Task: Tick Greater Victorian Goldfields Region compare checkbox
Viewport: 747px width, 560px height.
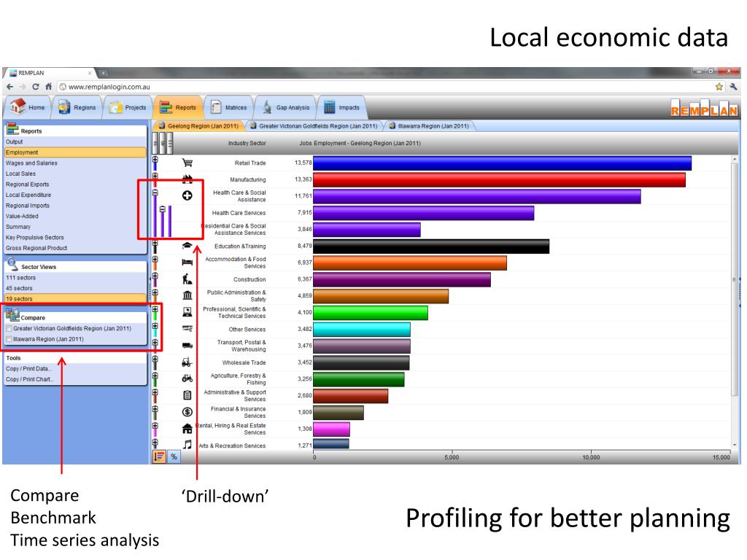Action: click(x=9, y=329)
